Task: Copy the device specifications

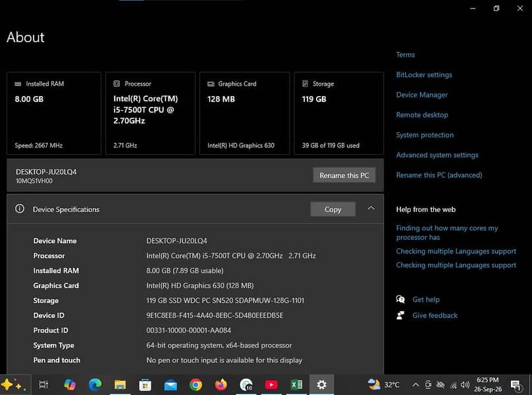Action: pyautogui.click(x=333, y=209)
